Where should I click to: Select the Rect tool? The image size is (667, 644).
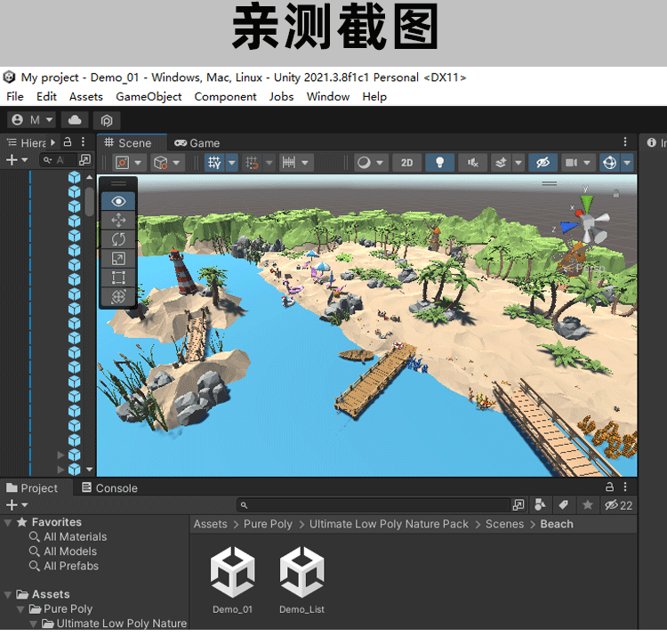[118, 278]
